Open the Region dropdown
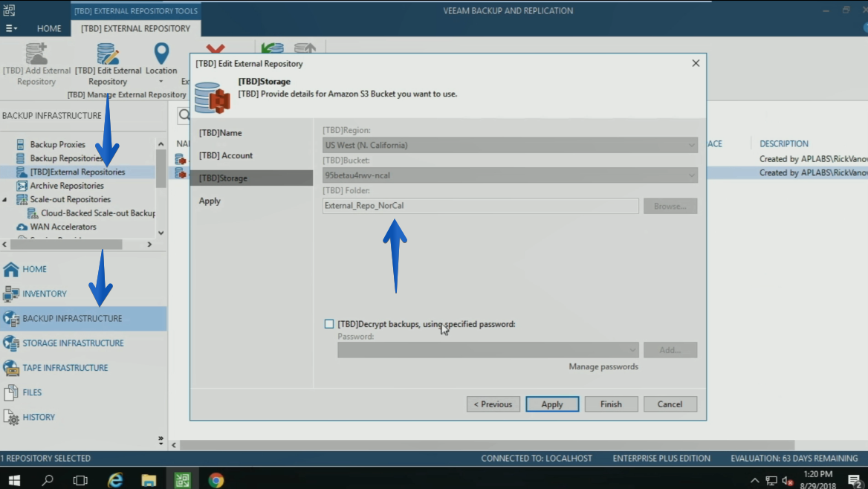The width and height of the screenshot is (868, 489). pyautogui.click(x=510, y=145)
